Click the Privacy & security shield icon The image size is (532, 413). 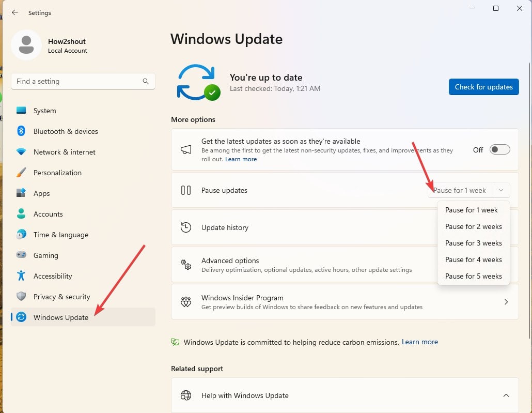[21, 297]
